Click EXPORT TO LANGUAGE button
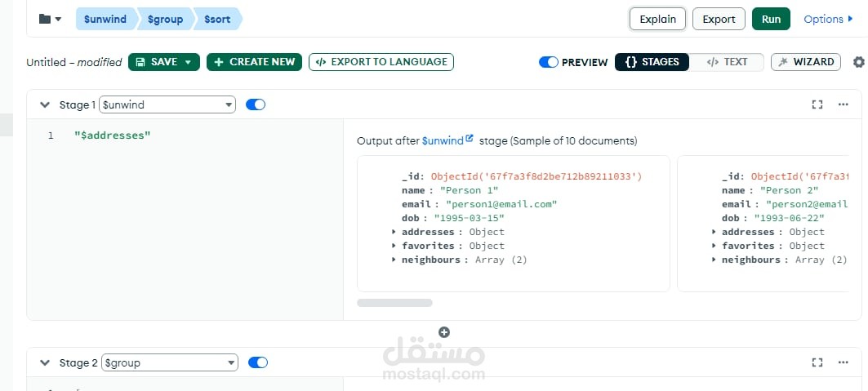 [x=381, y=62]
